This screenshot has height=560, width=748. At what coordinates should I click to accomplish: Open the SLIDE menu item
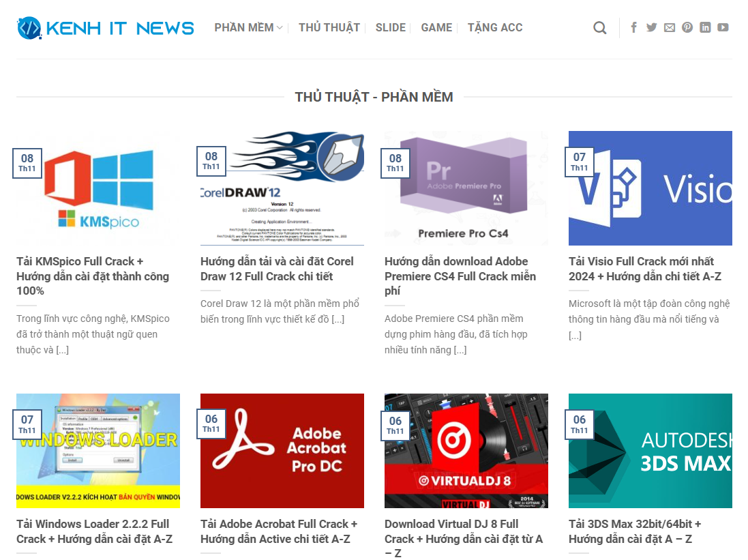(x=390, y=28)
